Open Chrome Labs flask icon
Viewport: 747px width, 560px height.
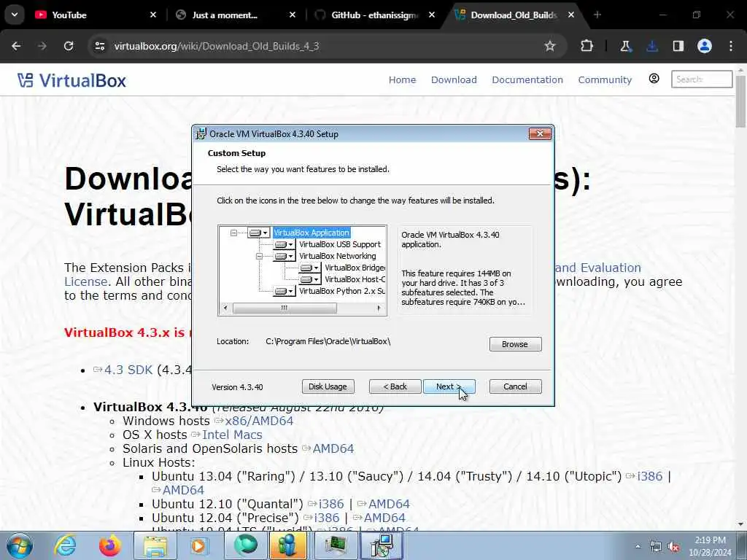pos(625,46)
